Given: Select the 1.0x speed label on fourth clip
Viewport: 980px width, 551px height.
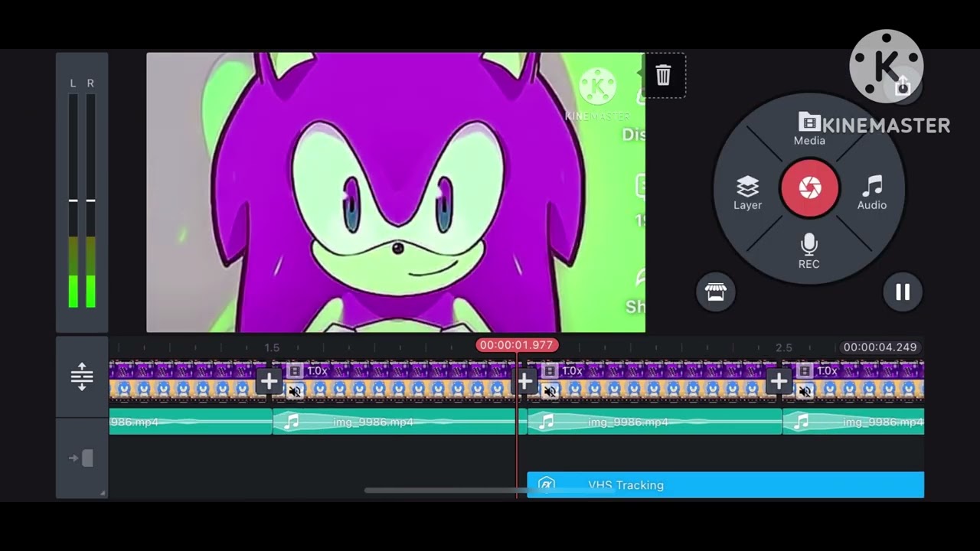Looking at the screenshot, I should 828,370.
